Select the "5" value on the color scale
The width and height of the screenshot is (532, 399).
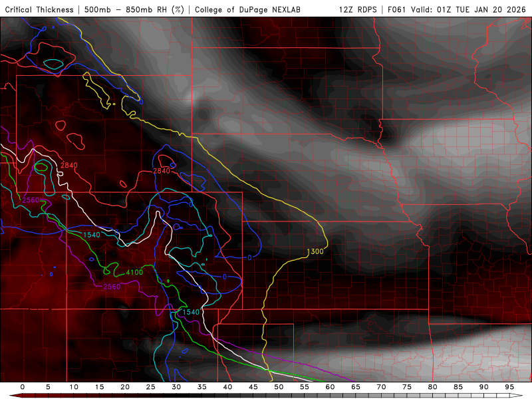click(48, 387)
